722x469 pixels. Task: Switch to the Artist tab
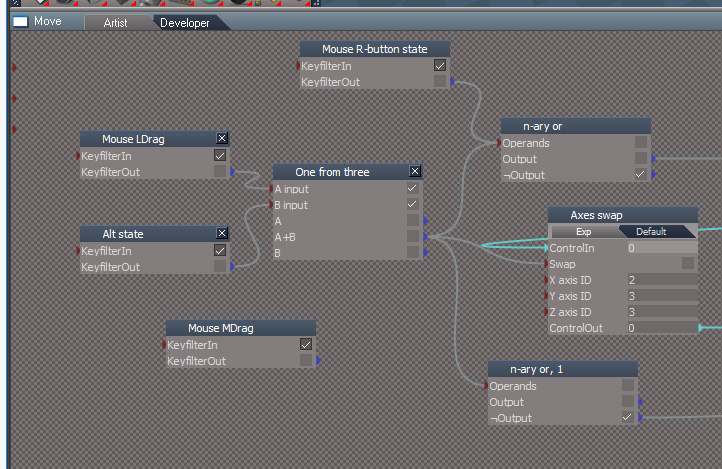pos(115,23)
